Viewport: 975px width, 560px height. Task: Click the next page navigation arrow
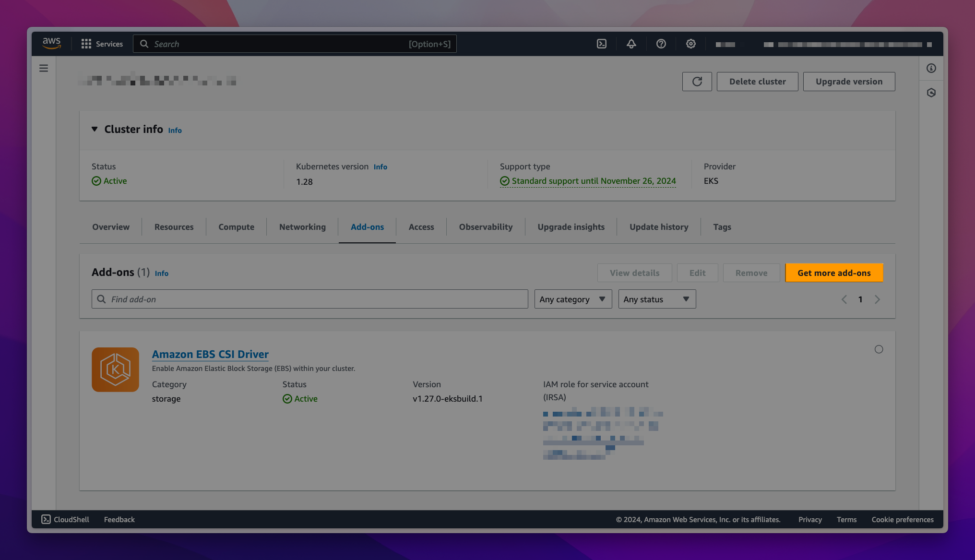877,299
